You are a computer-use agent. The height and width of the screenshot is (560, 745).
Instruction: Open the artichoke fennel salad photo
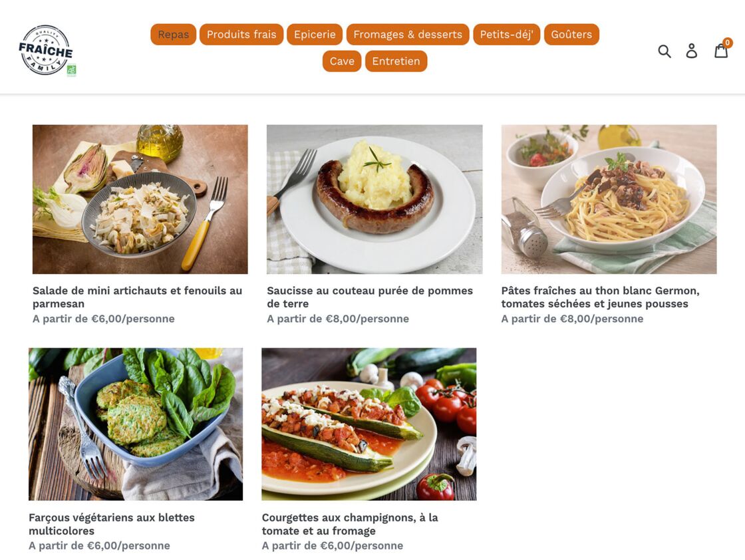[x=140, y=199]
